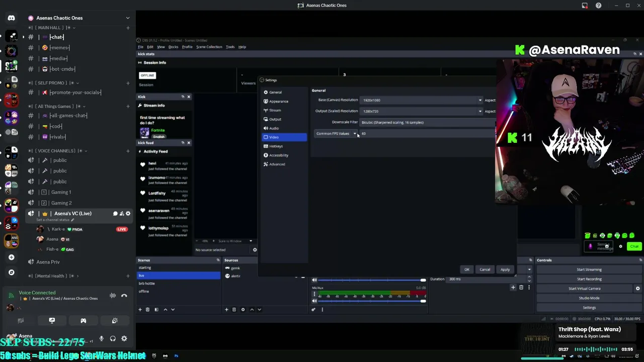Mute the Mic/Aux speaker icon
Image resolution: width=644 pixels, height=362 pixels.
(x=314, y=301)
